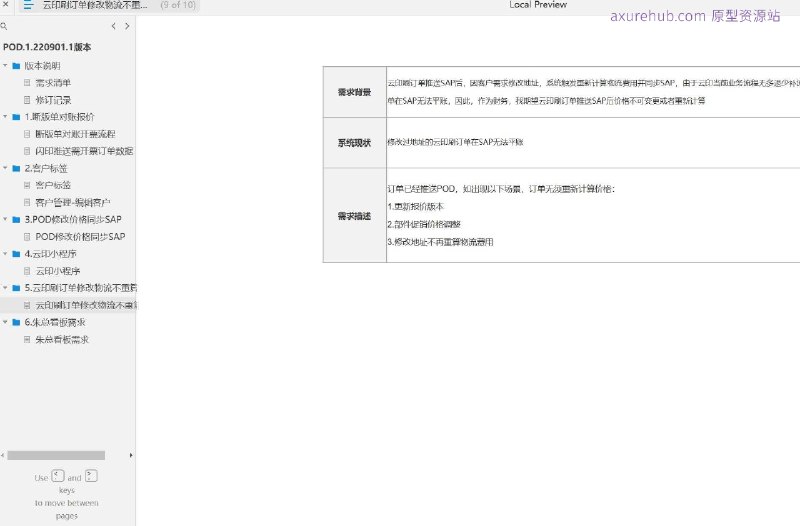The image size is (800, 526).
Task: Click the pages list icon beside the page title
Action: tap(28, 5)
